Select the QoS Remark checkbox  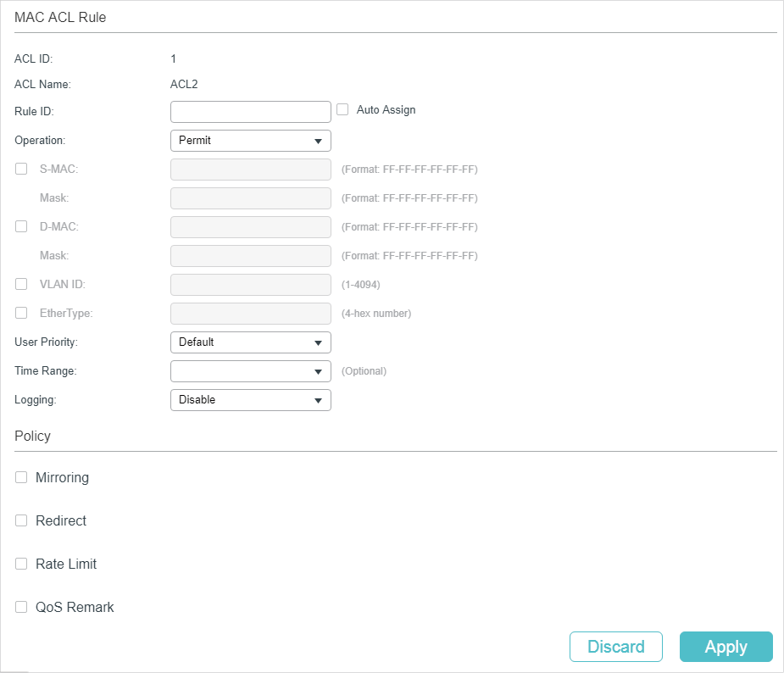click(21, 607)
